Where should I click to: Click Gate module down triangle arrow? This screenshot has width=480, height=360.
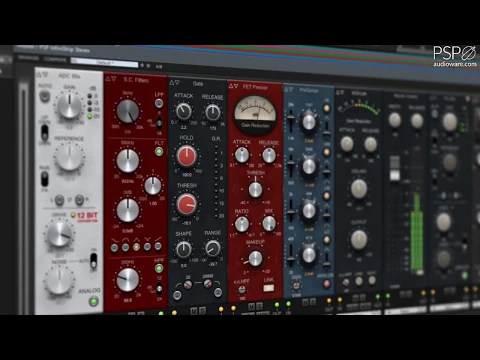point(178,82)
